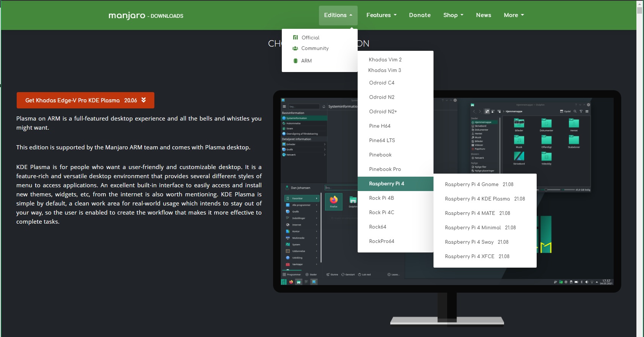Screen dimensions: 644x337
Task: Click the Official edition icon
Action: (x=295, y=38)
